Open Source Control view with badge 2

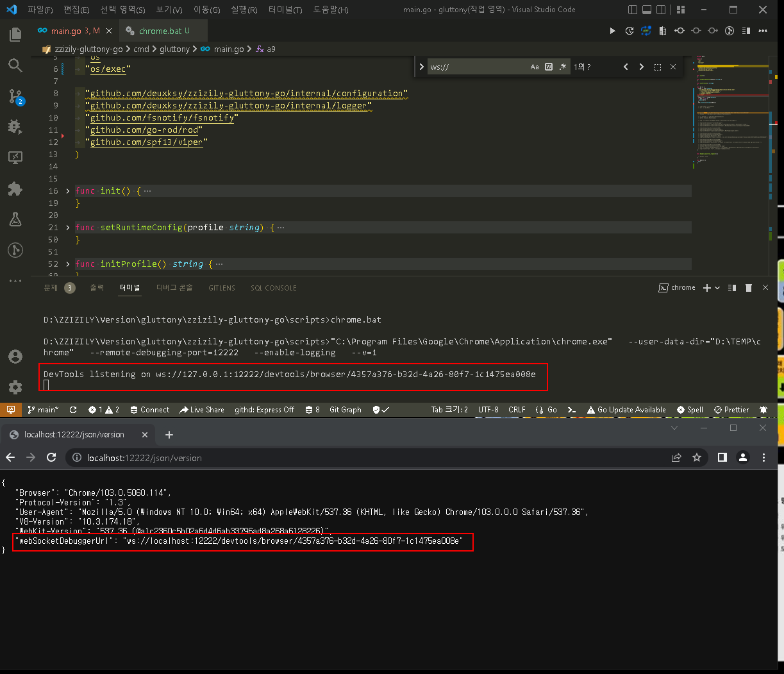pyautogui.click(x=15, y=96)
